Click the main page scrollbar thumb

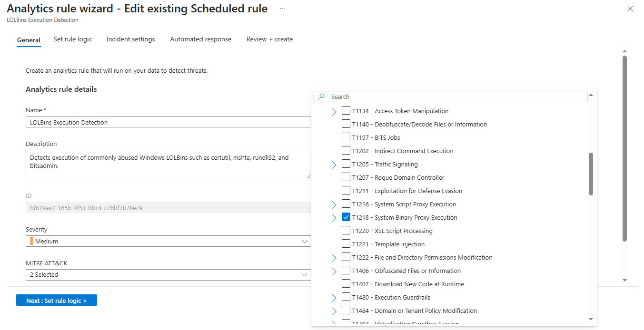624,148
